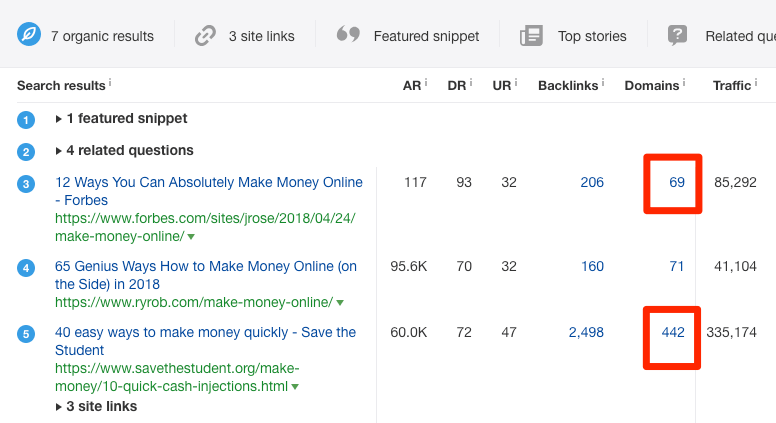Click the Backlinks column header
This screenshot has height=423, width=776.
coord(568,86)
